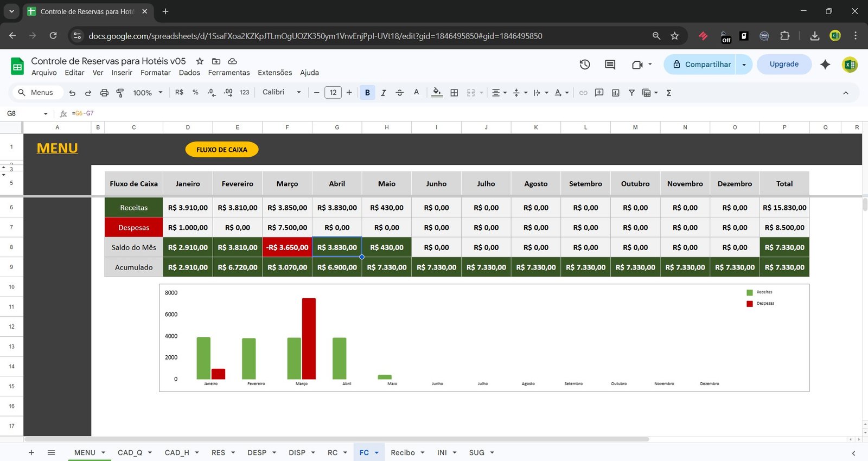868x461 pixels.
Task: Open the comments panel icon
Action: 610,65
